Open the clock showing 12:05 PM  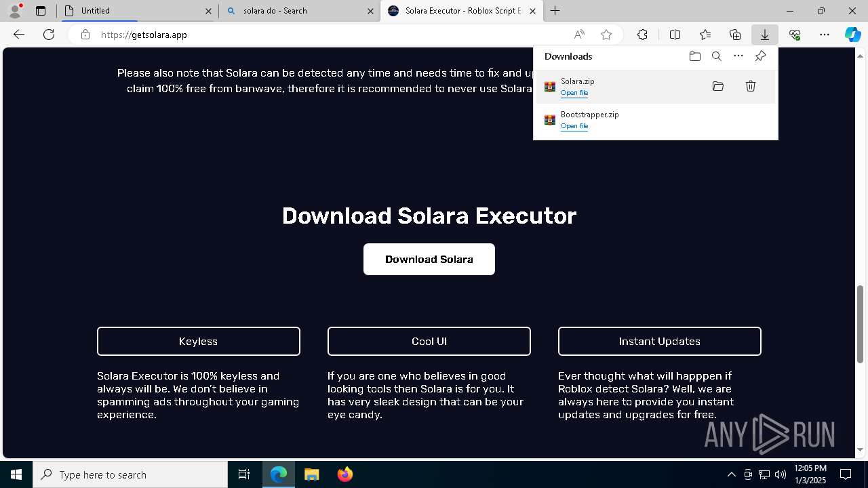tap(810, 474)
